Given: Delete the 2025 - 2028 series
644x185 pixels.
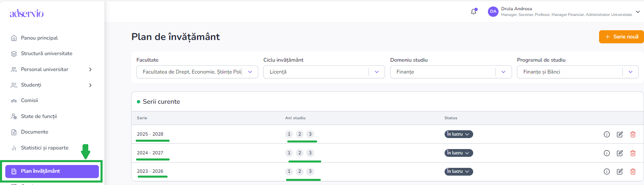Looking at the screenshot, I should tap(633, 134).
